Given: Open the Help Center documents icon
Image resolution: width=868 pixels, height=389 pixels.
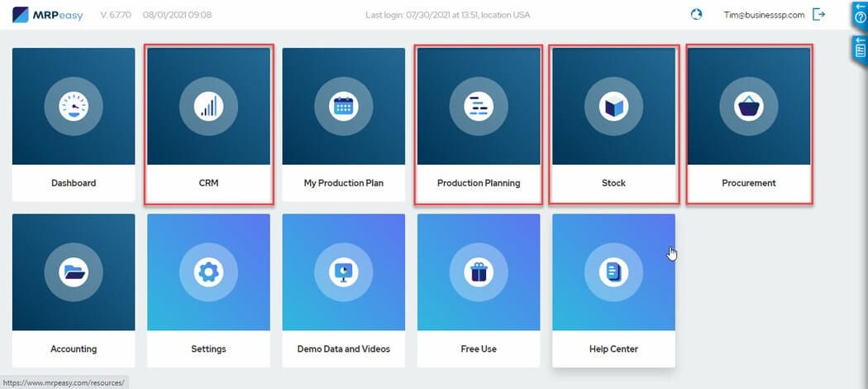Looking at the screenshot, I should [614, 272].
